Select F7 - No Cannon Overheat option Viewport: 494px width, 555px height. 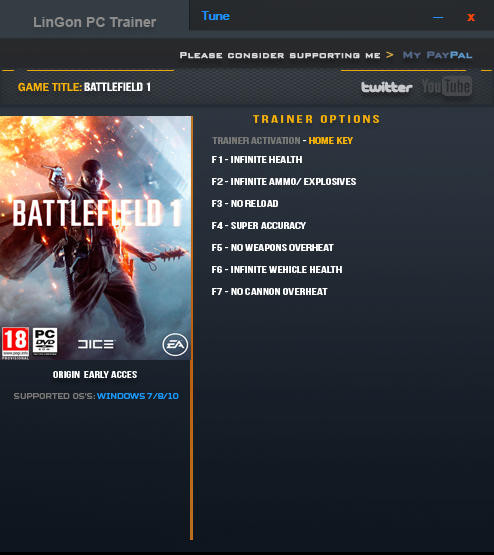coord(269,291)
